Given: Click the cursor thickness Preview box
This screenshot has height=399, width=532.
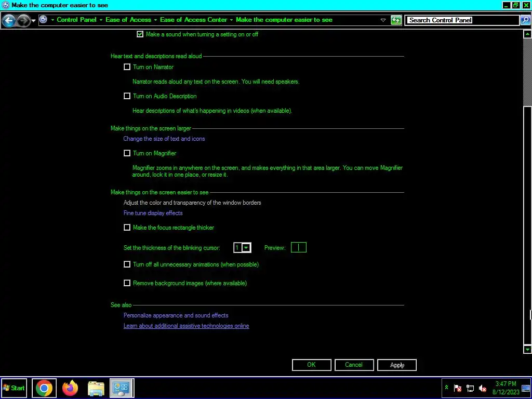Looking at the screenshot, I should [x=299, y=247].
